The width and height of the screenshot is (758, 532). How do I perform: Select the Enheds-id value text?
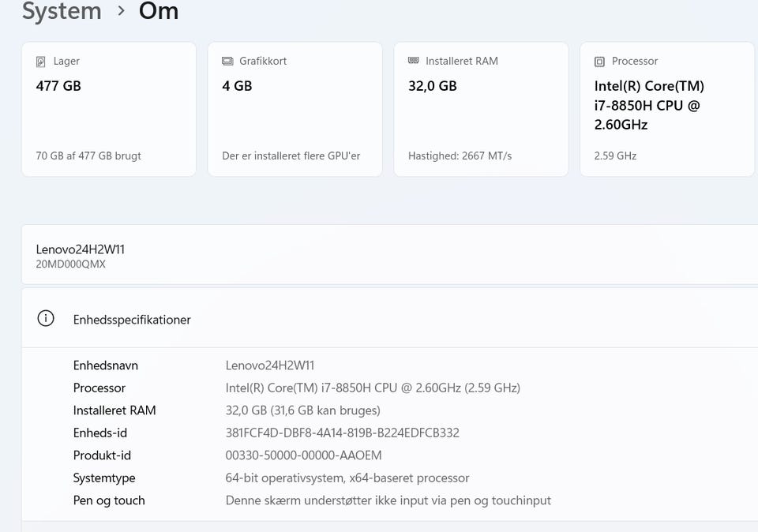(x=342, y=433)
